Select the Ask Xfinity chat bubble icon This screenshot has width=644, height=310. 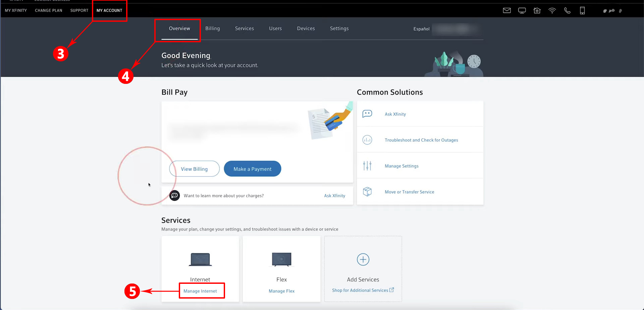[367, 114]
